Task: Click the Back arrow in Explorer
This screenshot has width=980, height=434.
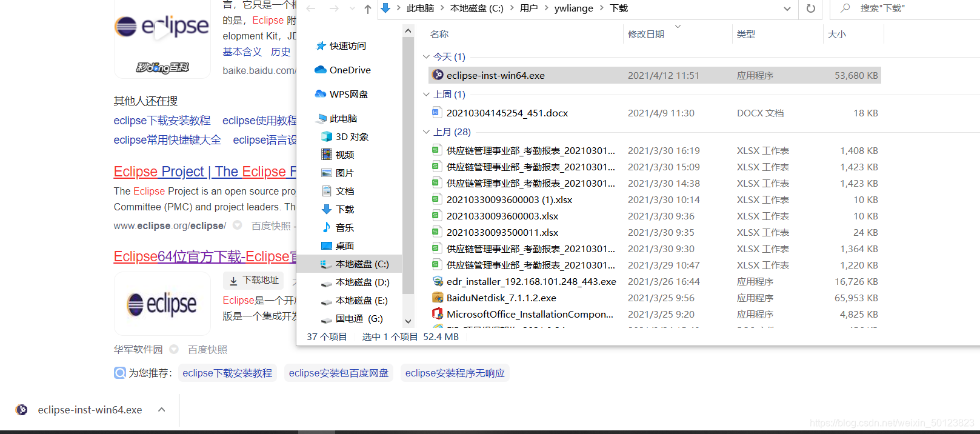Action: pyautogui.click(x=311, y=8)
